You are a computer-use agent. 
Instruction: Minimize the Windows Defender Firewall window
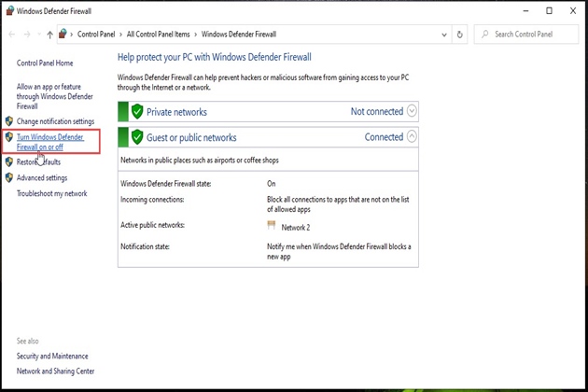(x=525, y=11)
